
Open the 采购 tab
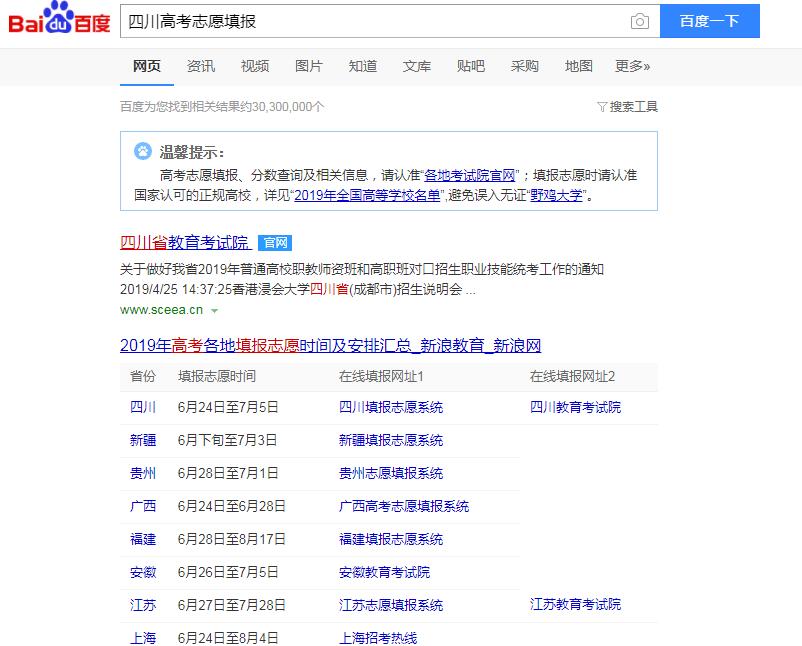click(524, 66)
